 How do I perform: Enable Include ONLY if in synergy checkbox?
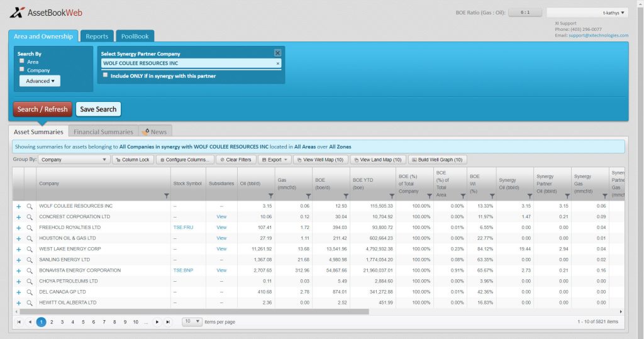point(106,75)
